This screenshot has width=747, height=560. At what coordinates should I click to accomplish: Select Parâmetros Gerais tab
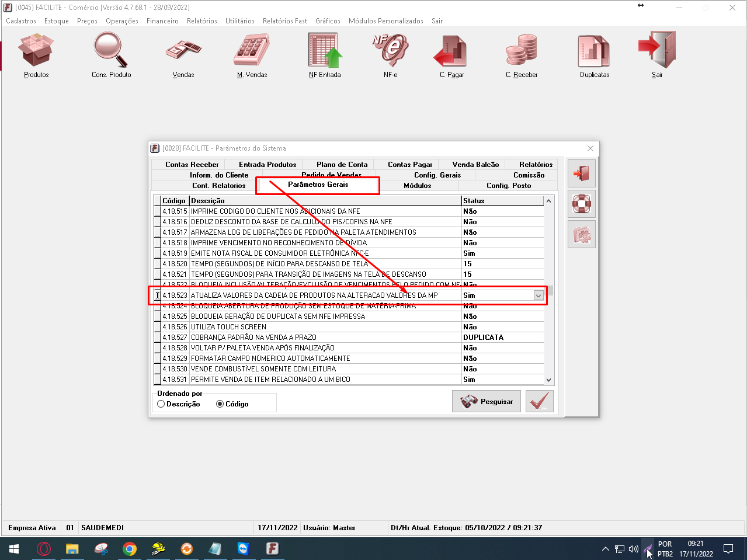318,185
